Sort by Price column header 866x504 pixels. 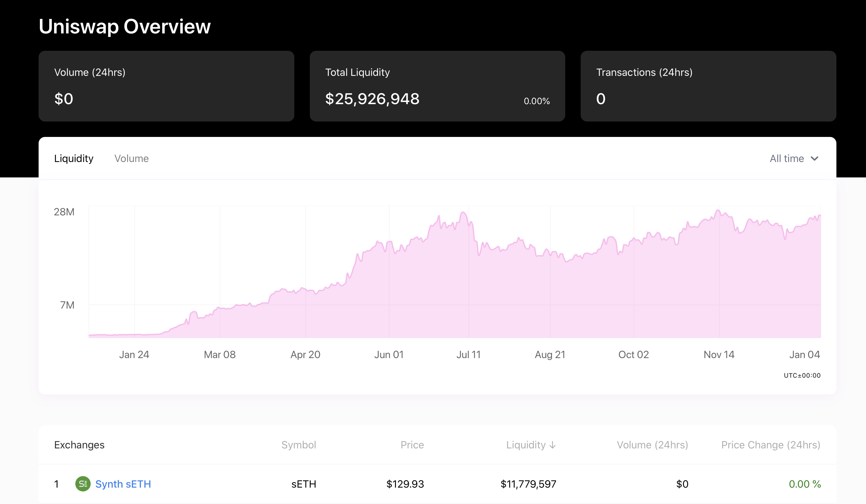[x=412, y=445]
